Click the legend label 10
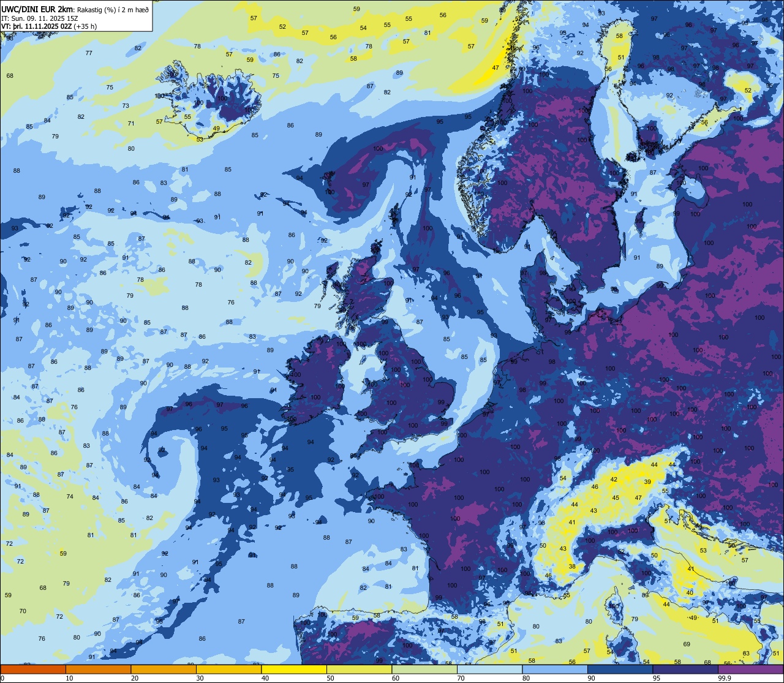The width and height of the screenshot is (784, 683). point(69,678)
